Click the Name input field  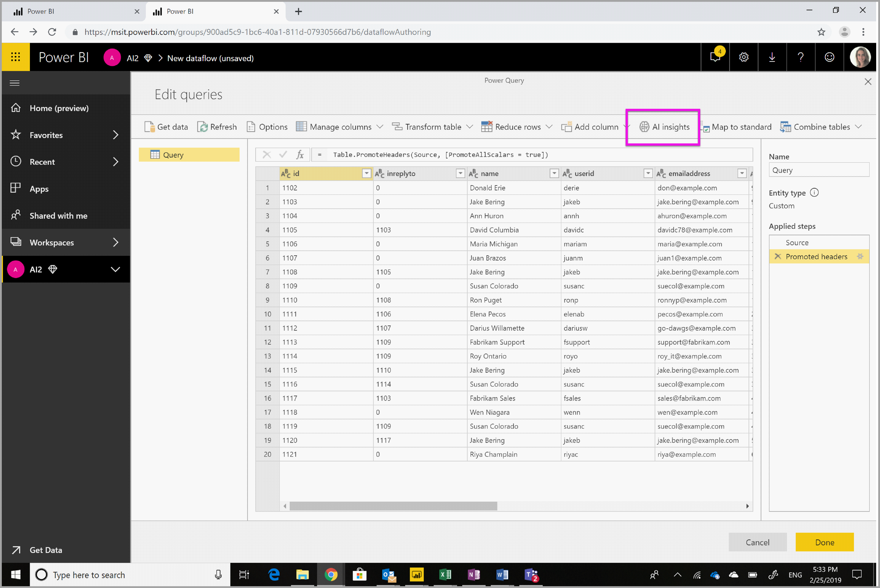pos(819,170)
